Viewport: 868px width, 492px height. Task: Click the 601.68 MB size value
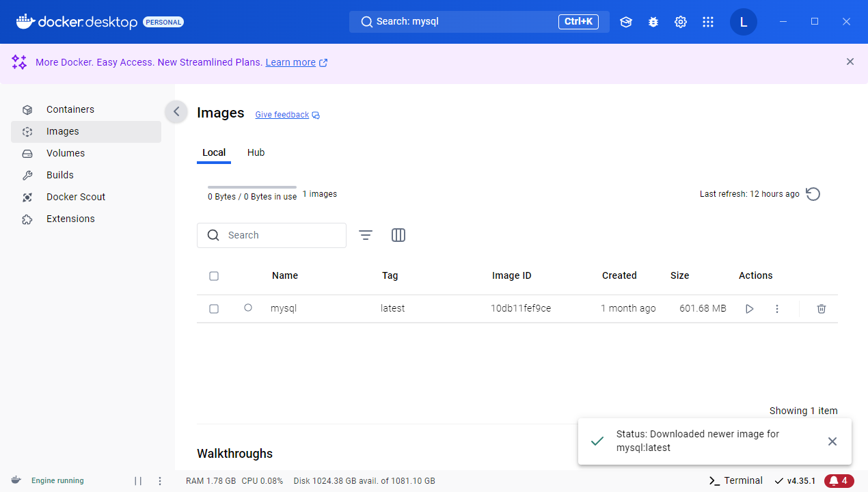coord(703,308)
